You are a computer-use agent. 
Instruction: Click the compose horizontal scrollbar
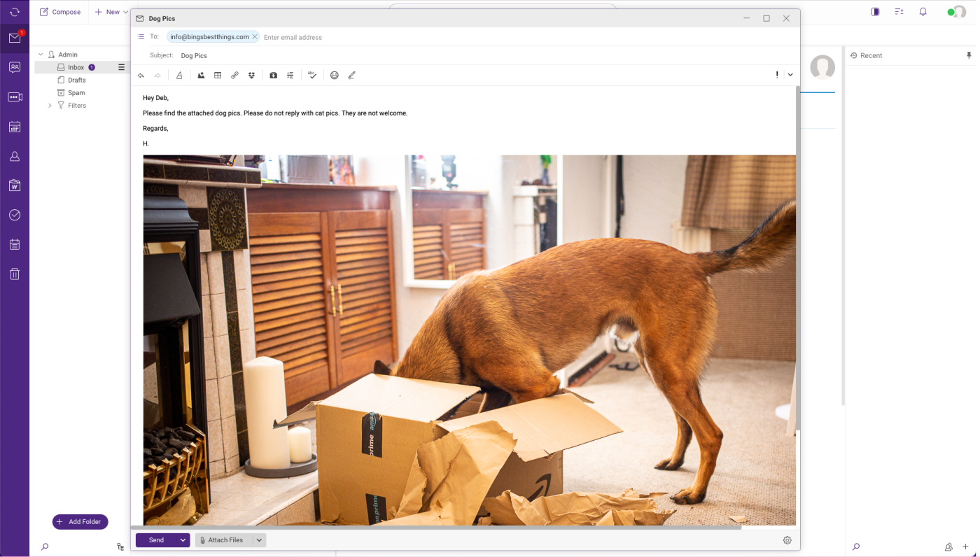(x=435, y=528)
